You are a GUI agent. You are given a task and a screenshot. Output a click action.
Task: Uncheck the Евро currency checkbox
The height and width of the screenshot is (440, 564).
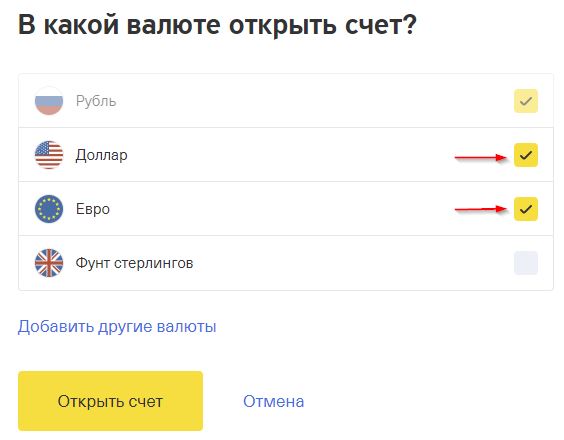526,209
